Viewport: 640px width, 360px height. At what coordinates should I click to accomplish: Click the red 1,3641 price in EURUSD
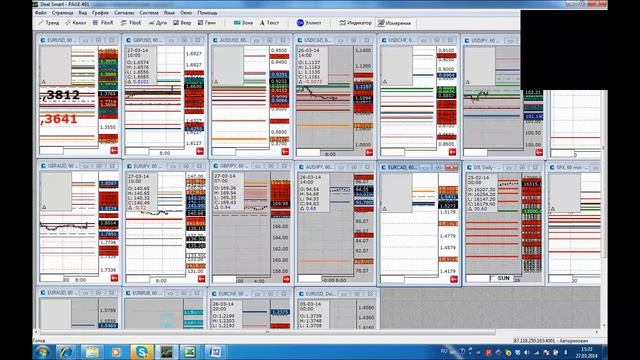coord(59,119)
